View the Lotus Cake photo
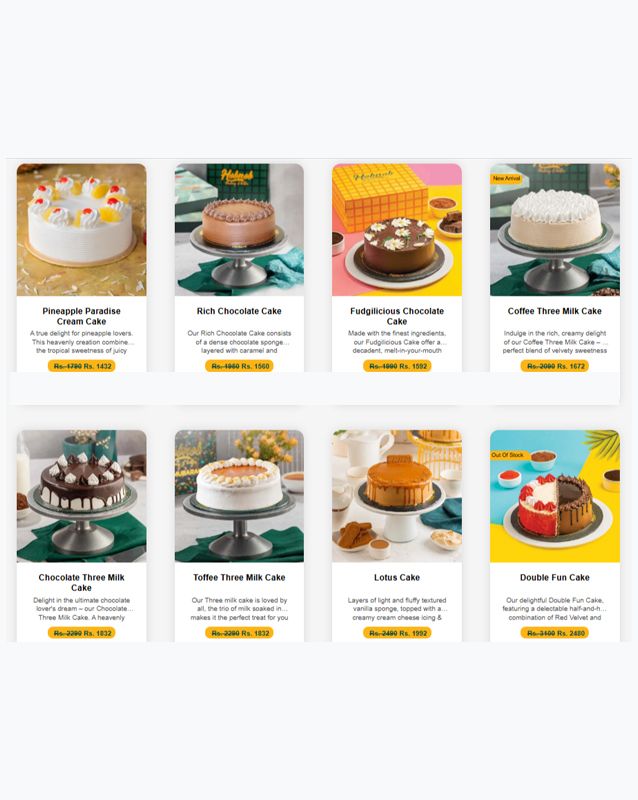This screenshot has width=638, height=800. click(x=397, y=496)
